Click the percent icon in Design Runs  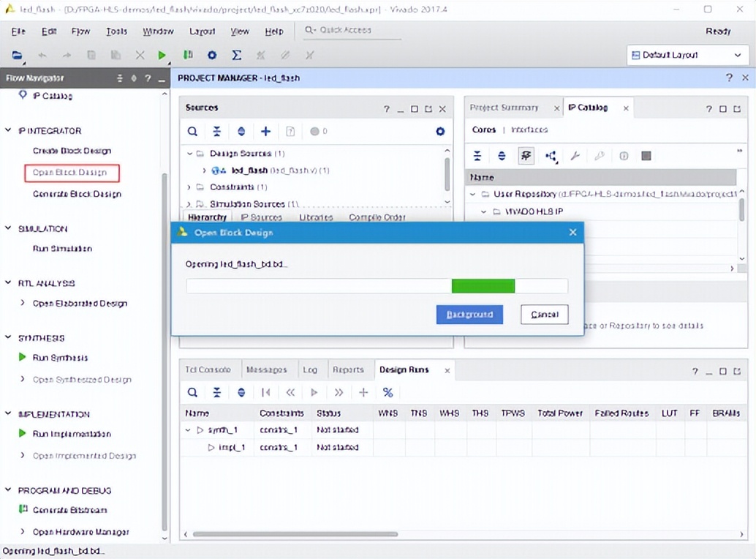[388, 393]
